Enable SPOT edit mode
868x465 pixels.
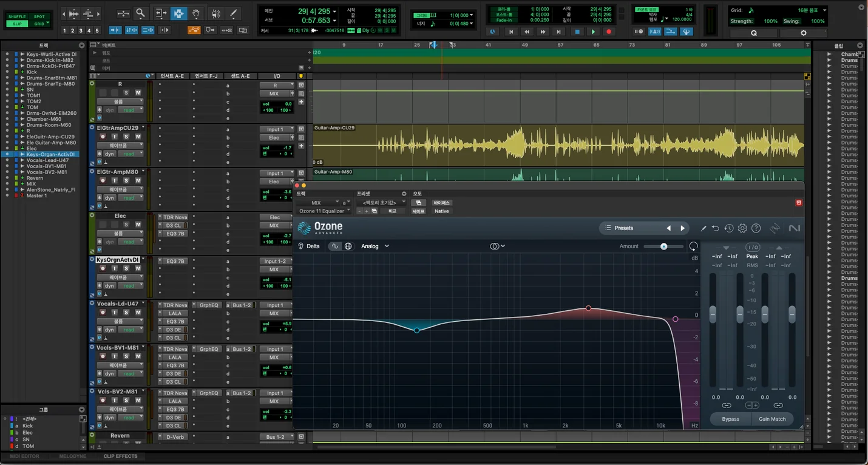click(39, 16)
